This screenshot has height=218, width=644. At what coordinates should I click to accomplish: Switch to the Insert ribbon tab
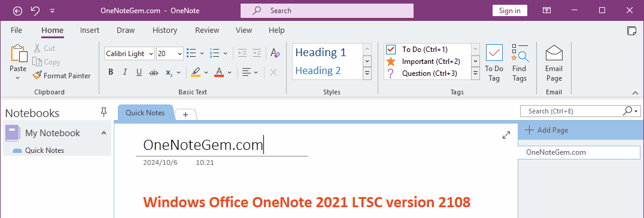tap(90, 30)
